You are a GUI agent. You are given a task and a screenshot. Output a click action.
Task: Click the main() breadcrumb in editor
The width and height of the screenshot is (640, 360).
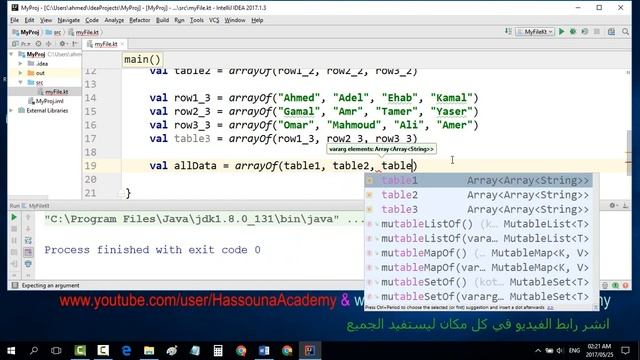(142, 60)
